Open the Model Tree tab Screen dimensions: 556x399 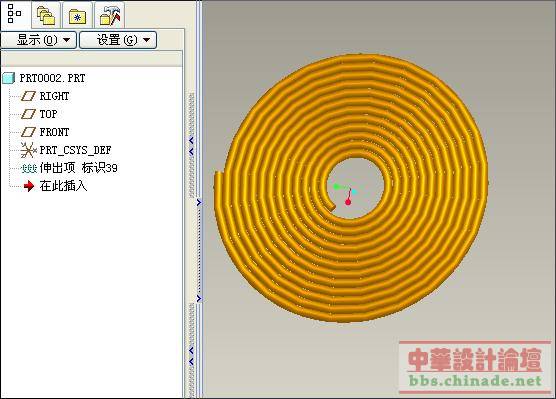(x=15, y=14)
